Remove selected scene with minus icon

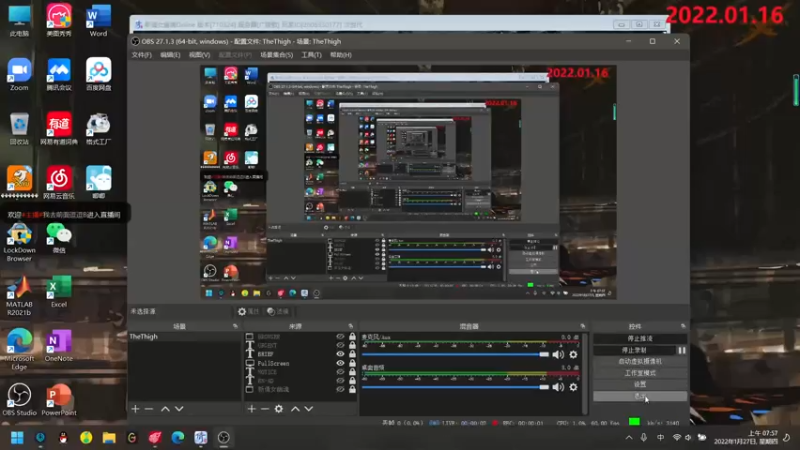pyautogui.click(x=149, y=409)
